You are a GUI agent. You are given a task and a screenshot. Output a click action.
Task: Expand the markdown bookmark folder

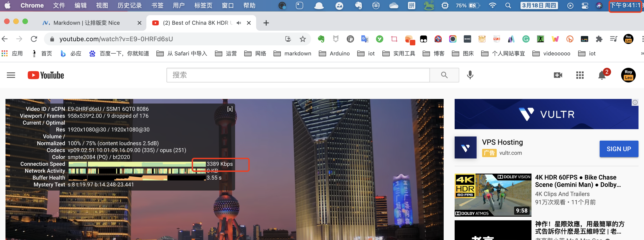(292, 54)
